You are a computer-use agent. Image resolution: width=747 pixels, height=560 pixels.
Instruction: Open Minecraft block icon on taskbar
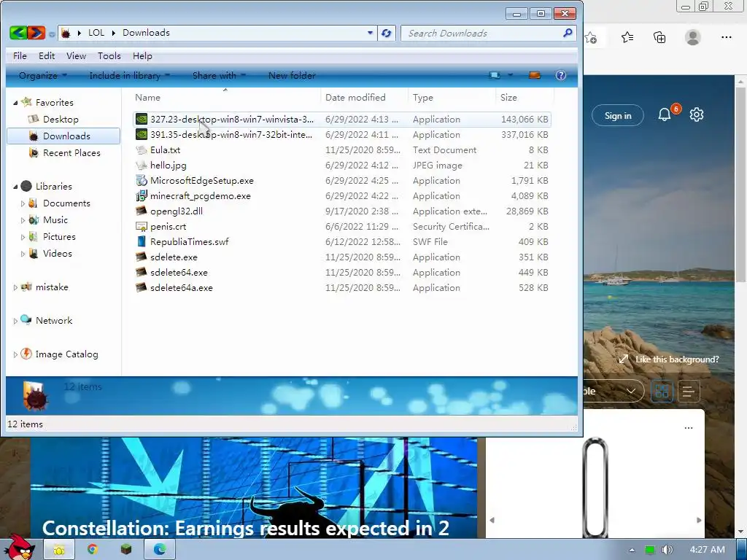tap(125, 550)
